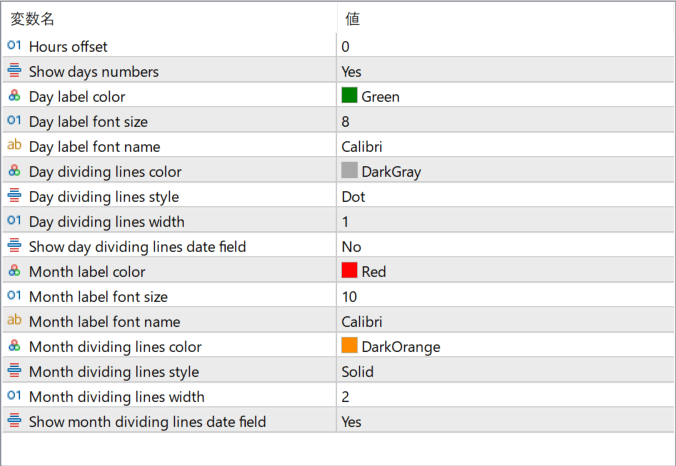Click the integer icon beside Hours offset
676x466 pixels.
click(x=14, y=45)
